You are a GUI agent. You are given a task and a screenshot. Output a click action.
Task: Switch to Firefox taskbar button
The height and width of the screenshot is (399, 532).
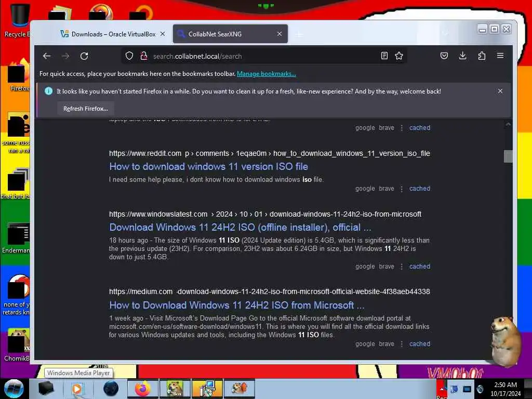tap(143, 389)
